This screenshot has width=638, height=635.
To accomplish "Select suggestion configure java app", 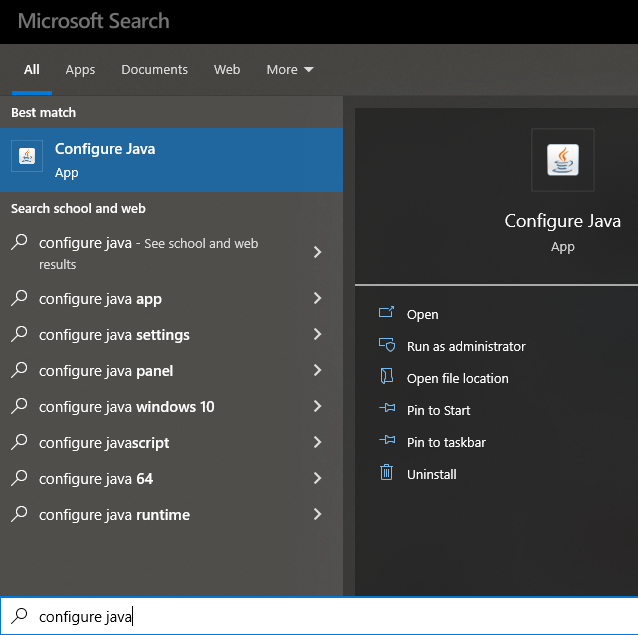I will (171, 299).
